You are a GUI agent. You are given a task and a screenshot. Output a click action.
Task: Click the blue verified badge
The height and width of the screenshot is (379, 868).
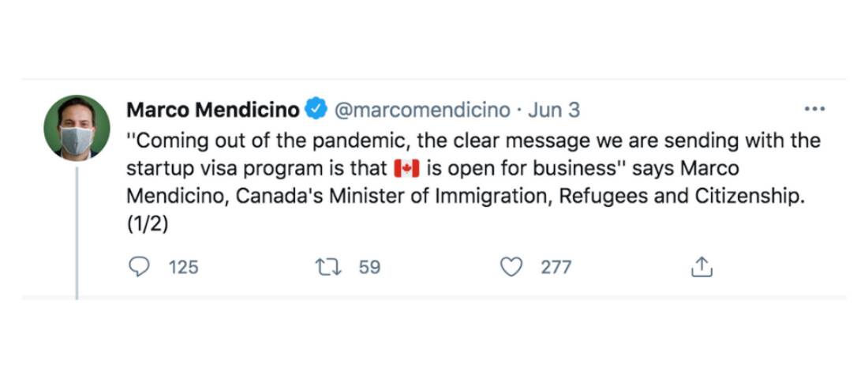click(316, 110)
